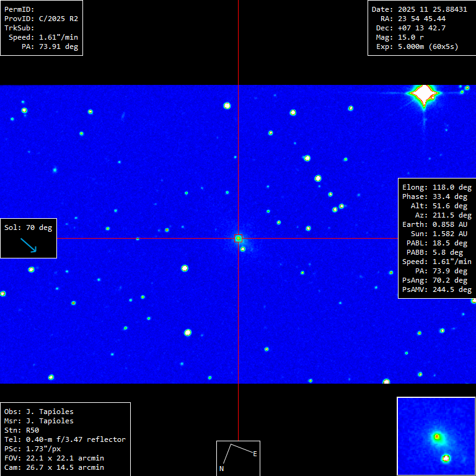Screen dimensions: 476x476
Task: Click the Tel: 0.40-m f/3.47 reflector line
Action: [x=64, y=439]
